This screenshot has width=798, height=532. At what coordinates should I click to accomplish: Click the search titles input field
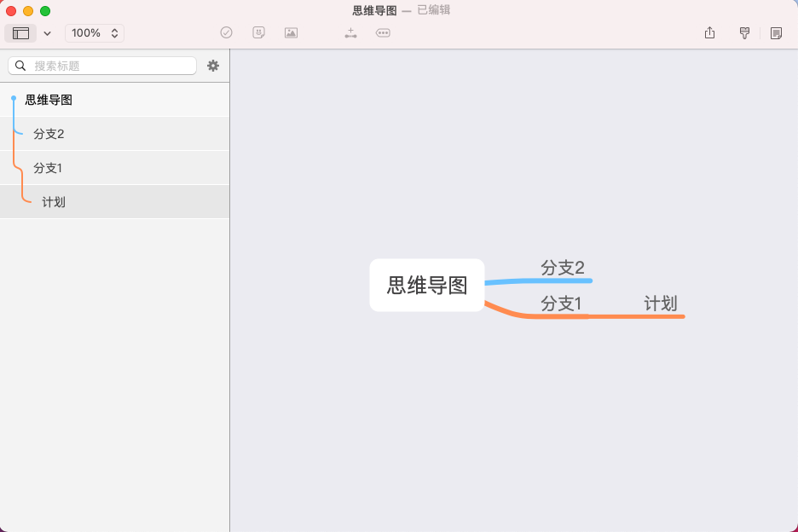point(102,66)
